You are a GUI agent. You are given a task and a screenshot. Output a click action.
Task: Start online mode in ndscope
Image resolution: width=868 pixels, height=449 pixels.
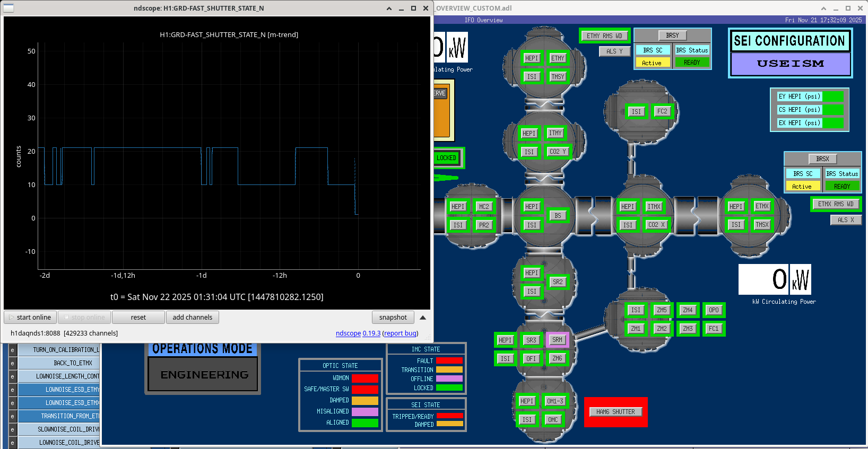(30, 318)
